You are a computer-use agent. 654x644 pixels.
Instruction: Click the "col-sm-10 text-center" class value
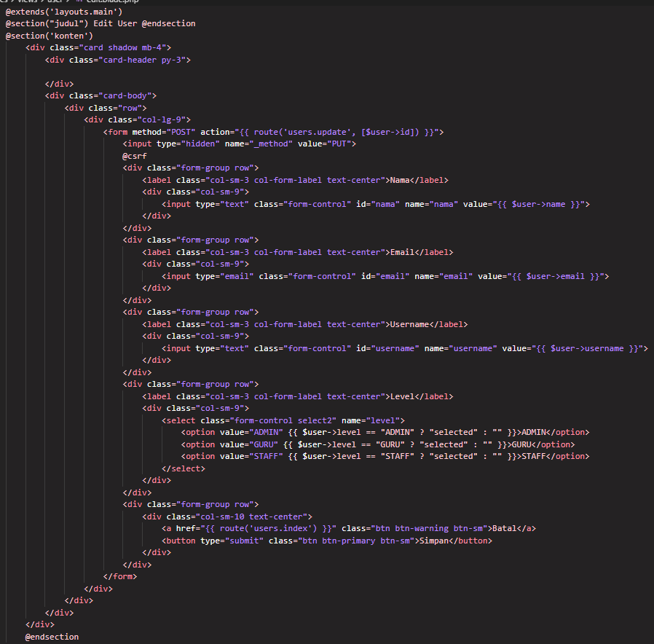(251, 517)
